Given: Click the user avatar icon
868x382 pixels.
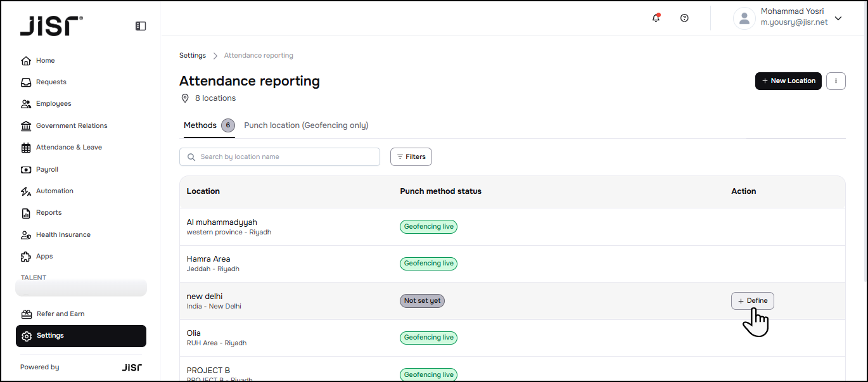Looking at the screenshot, I should click(x=744, y=18).
